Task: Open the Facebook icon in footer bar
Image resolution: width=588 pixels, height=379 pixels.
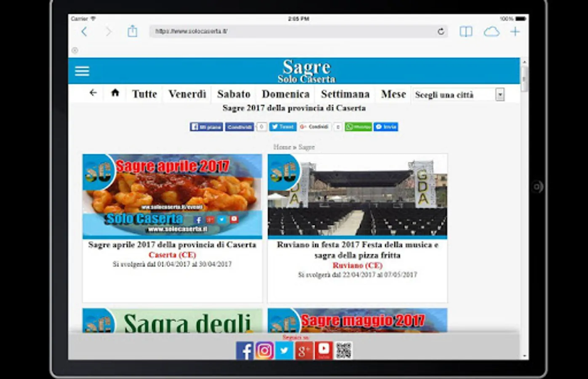Action: (245, 350)
